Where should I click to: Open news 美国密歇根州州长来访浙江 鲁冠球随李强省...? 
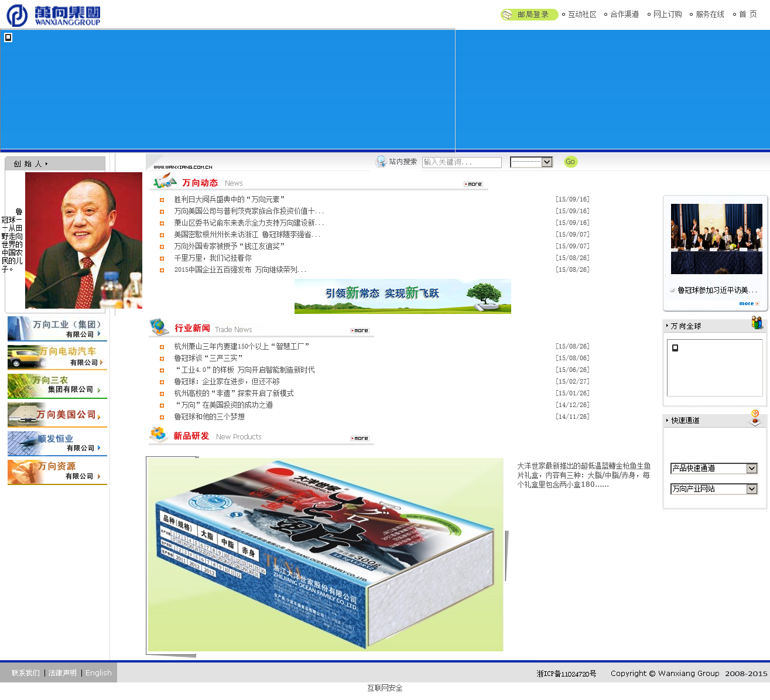click(x=247, y=235)
